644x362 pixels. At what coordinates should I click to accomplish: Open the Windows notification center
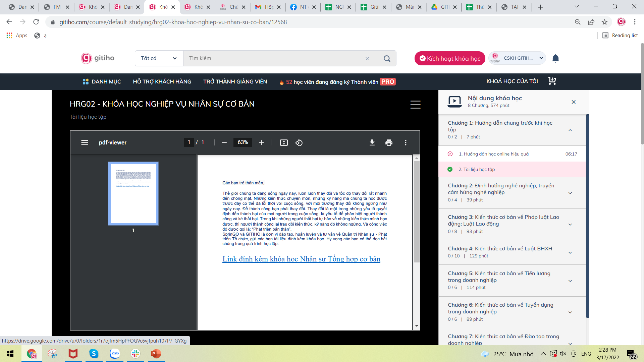(631, 354)
